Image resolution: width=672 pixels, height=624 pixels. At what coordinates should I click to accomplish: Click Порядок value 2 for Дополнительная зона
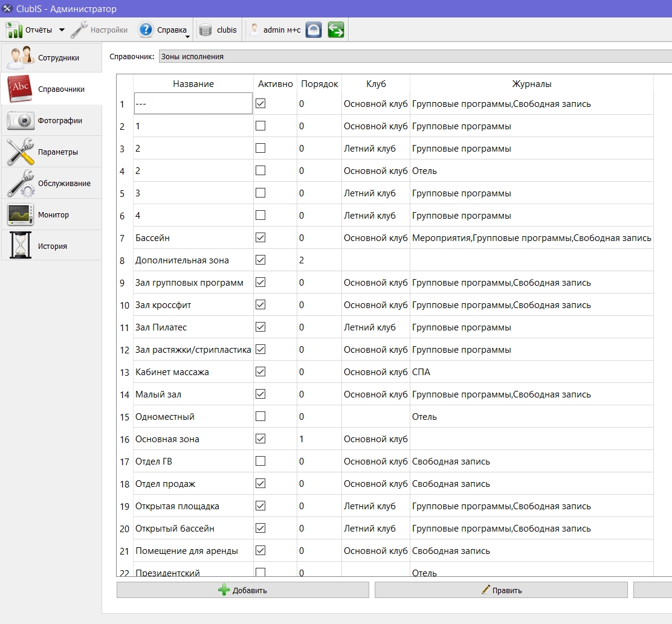point(319,260)
